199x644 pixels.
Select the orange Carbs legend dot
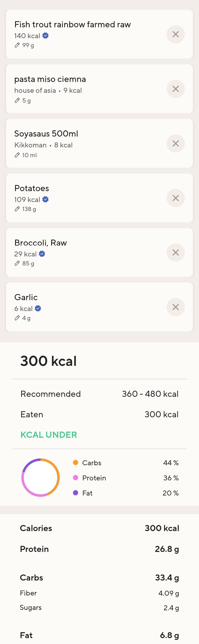(75, 462)
